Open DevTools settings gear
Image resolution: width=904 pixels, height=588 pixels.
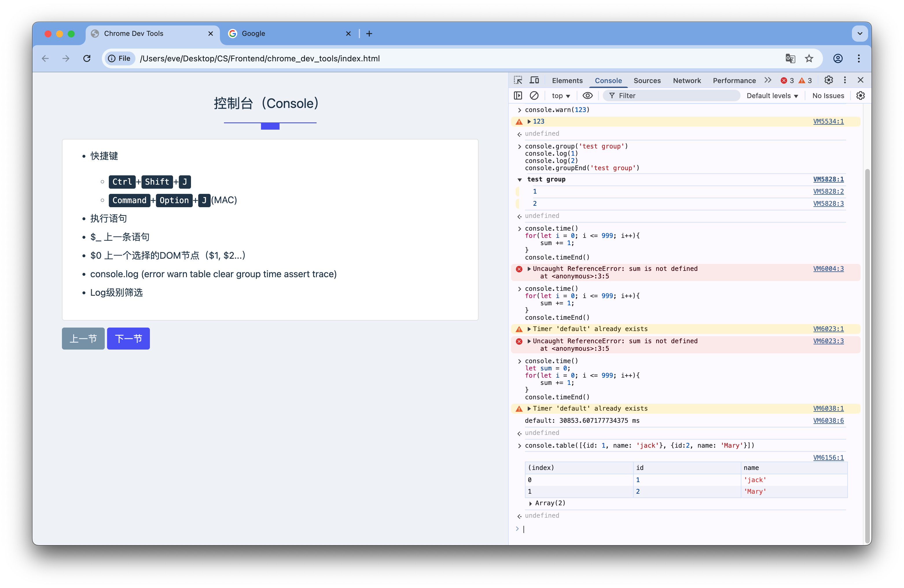click(x=829, y=80)
